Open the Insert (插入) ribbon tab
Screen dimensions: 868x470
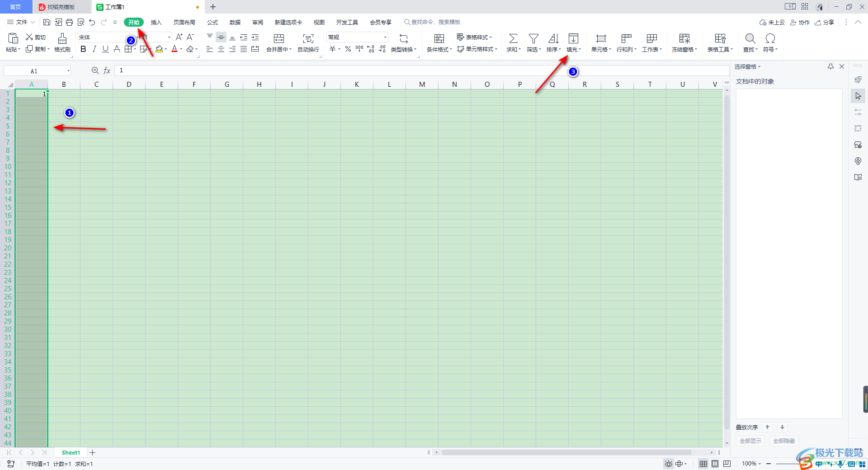(156, 22)
